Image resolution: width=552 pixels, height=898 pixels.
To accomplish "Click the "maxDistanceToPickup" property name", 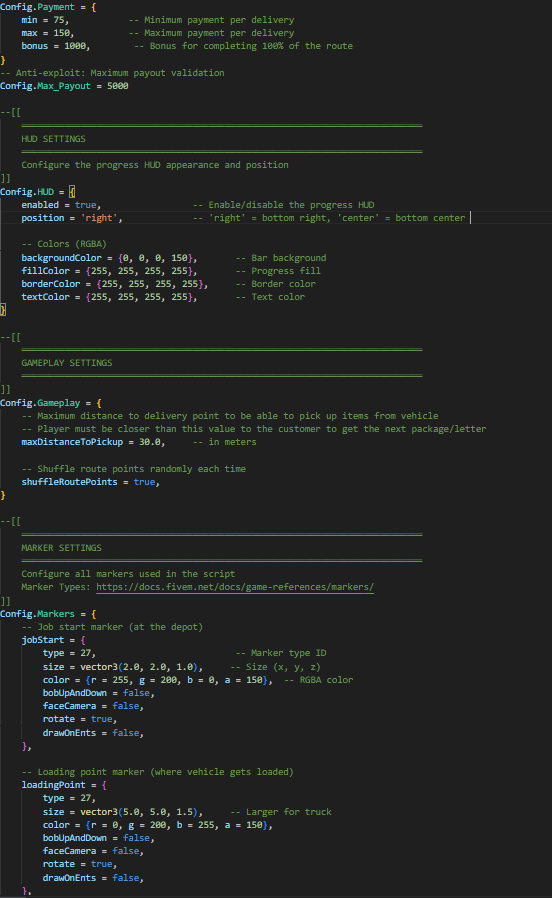I will [72, 442].
